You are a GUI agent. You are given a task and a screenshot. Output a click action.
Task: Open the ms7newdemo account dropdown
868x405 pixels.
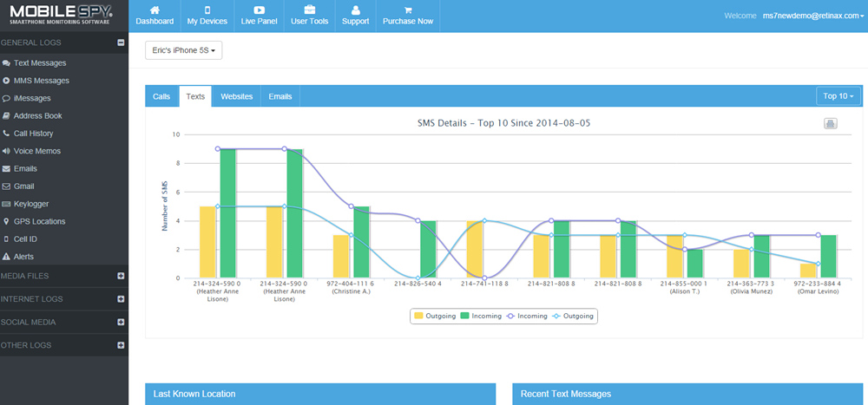[813, 16]
